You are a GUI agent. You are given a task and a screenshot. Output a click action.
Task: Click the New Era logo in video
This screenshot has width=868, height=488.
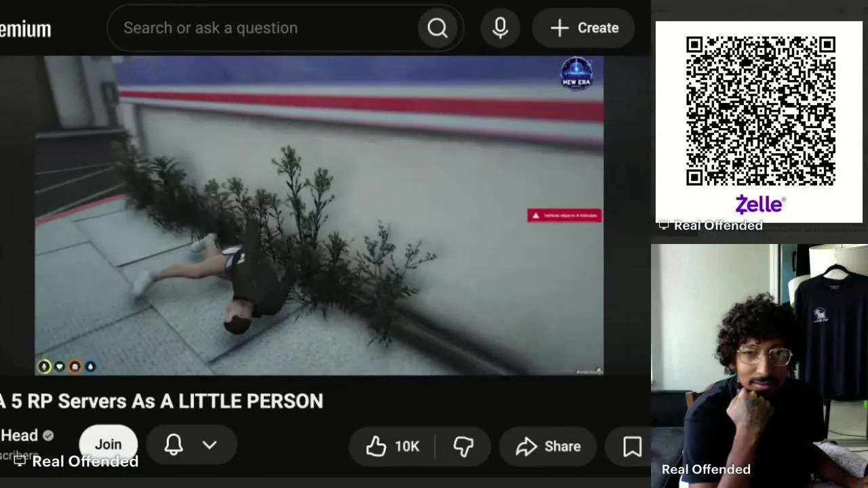(x=576, y=73)
